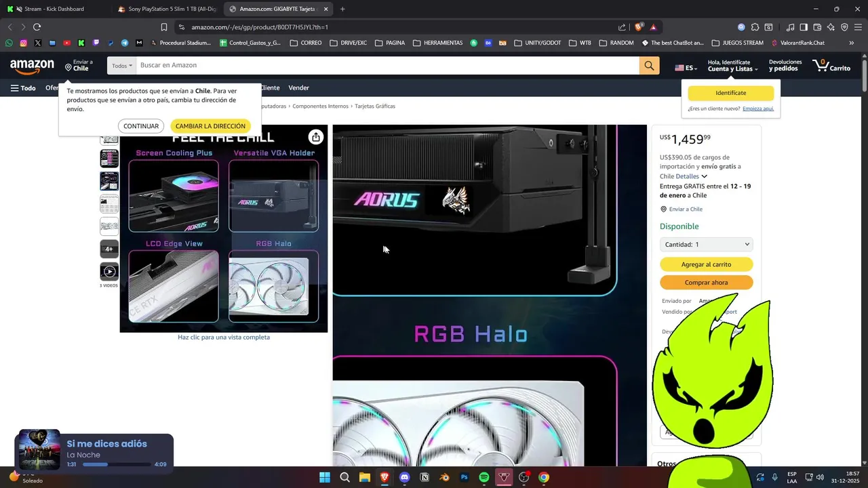This screenshot has height=488, width=868.
Task: Expand the Todos search category dropdown
Action: (122, 66)
